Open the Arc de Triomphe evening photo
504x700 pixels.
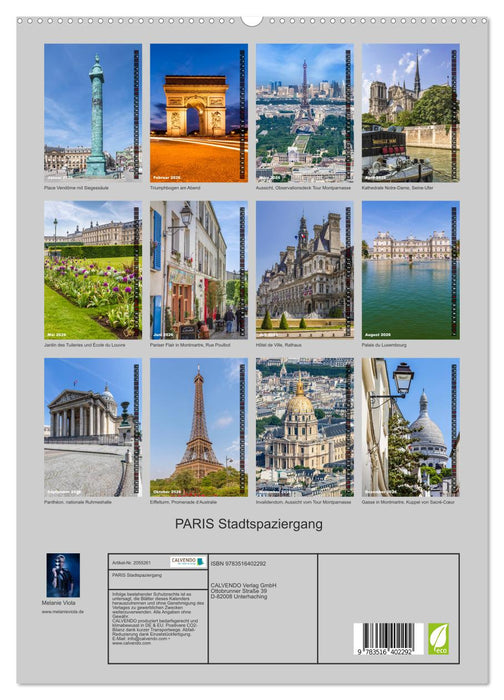(x=199, y=112)
